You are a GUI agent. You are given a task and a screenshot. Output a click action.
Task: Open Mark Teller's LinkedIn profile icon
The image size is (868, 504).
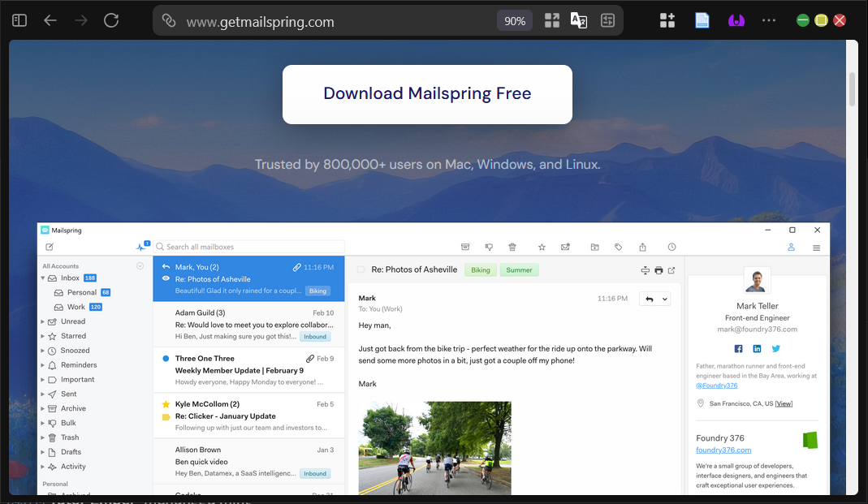coord(757,348)
